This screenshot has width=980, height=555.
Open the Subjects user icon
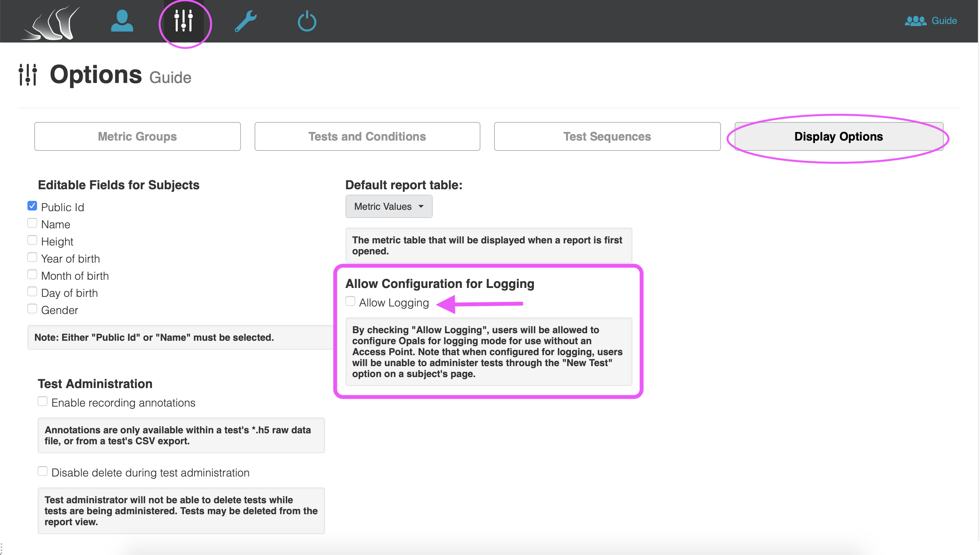pyautogui.click(x=122, y=21)
